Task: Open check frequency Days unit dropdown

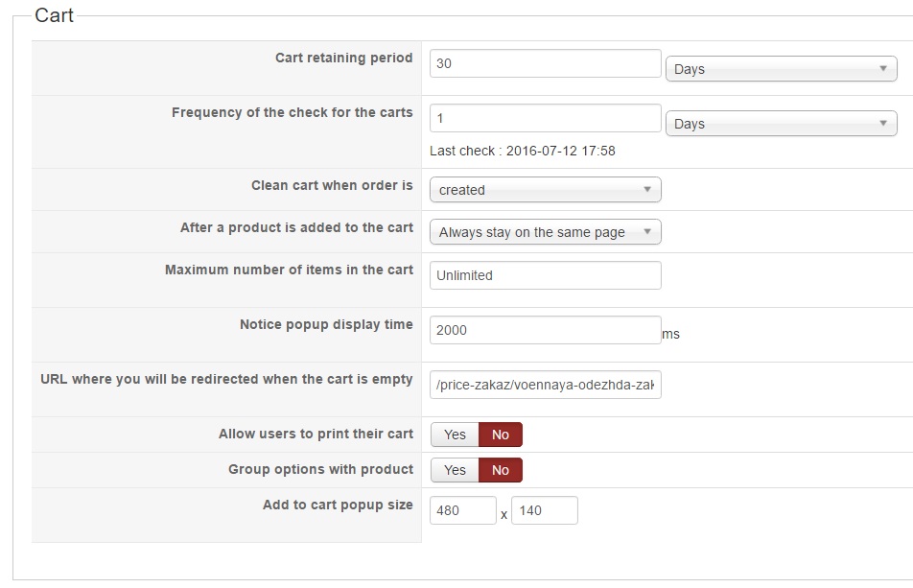Action: click(781, 124)
